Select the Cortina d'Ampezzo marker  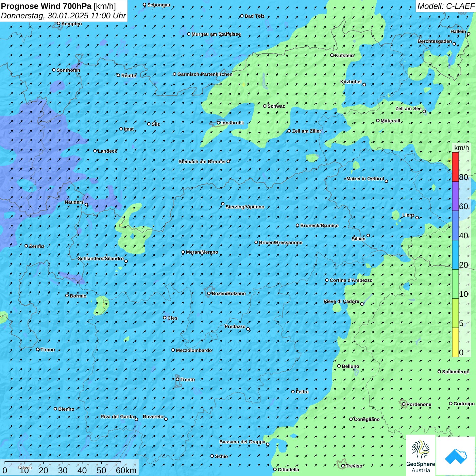click(x=327, y=280)
